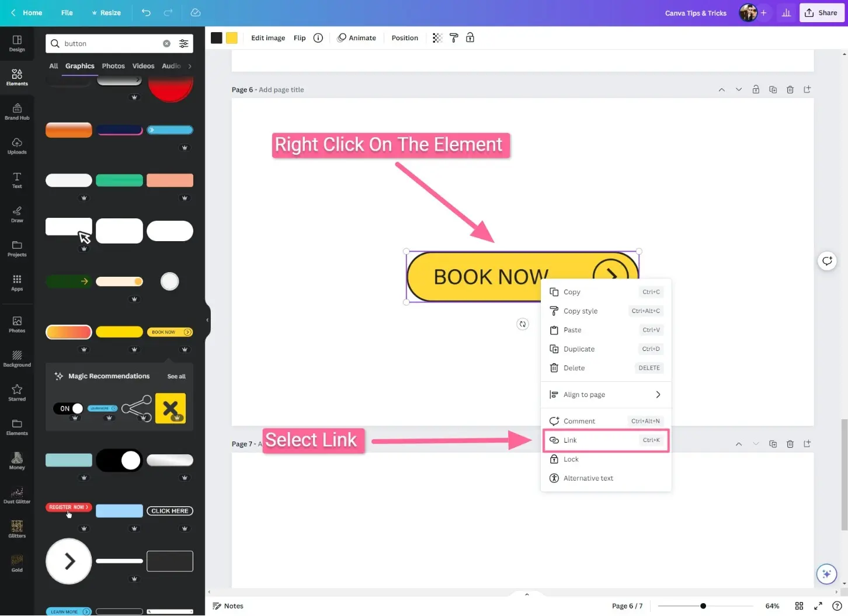Click the Animate button
Viewport: 848px width, 616px height.
point(357,38)
